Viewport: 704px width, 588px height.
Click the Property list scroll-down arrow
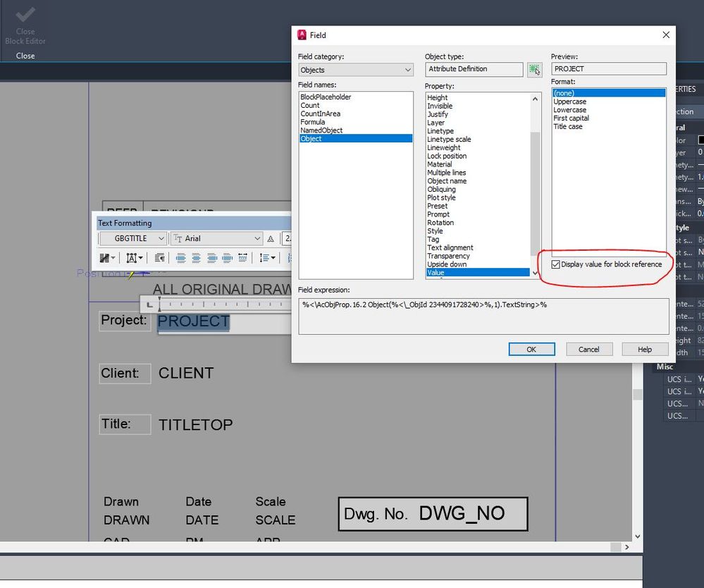[535, 273]
